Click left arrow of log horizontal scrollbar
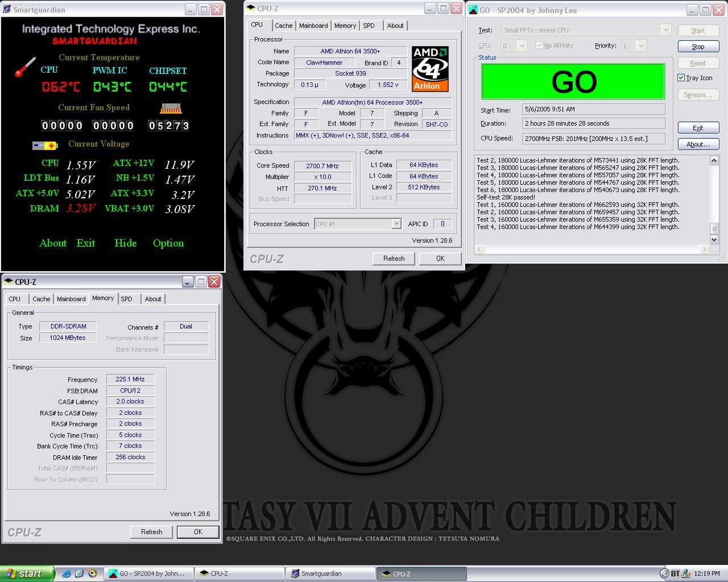The width and height of the screenshot is (728, 582). click(x=479, y=249)
